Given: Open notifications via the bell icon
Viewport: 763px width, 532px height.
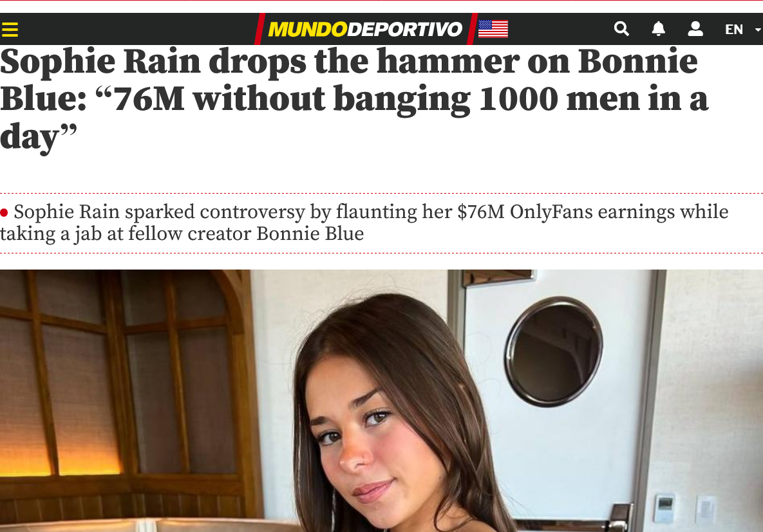Looking at the screenshot, I should click(659, 29).
